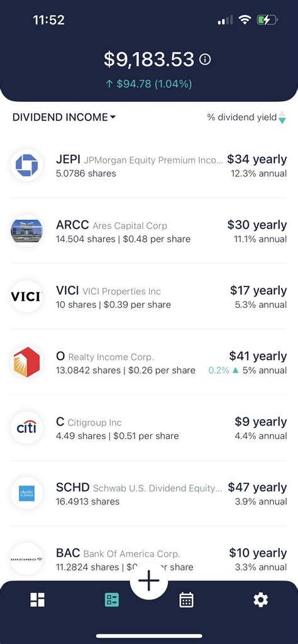Toggle sort direction arrows next to dividend yield
Screen dimensions: 298x644
[282, 117]
